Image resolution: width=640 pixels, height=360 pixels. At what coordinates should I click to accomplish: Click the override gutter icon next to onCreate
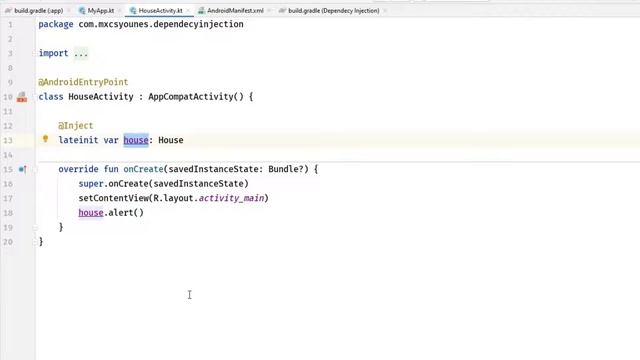tap(22, 169)
